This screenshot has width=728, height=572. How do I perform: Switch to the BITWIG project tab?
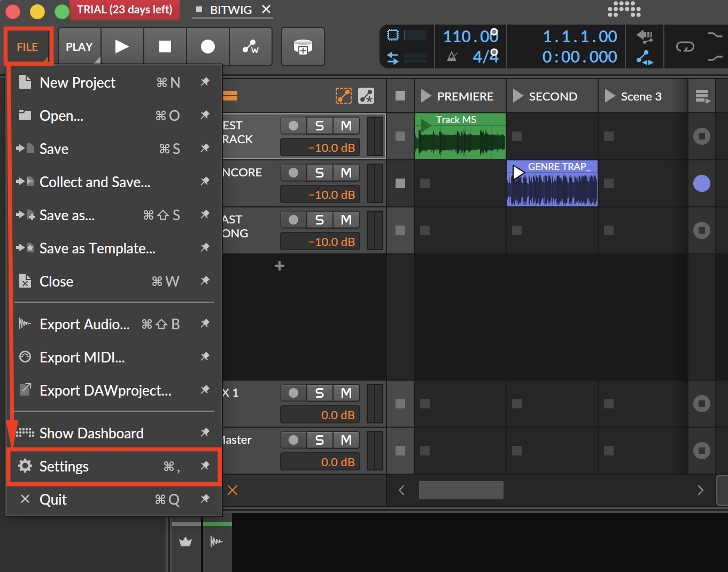[x=231, y=10]
